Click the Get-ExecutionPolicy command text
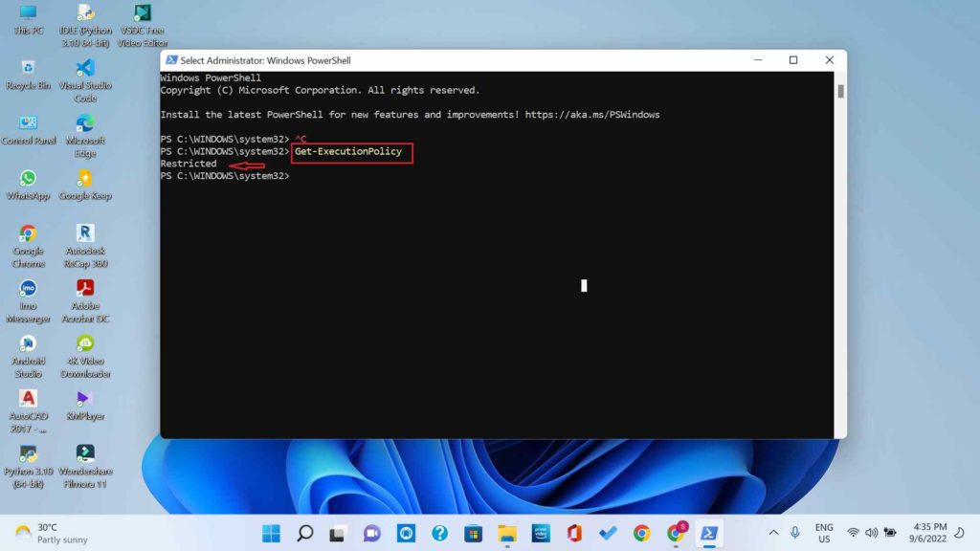Viewport: 980px width, 551px height. 348,151
